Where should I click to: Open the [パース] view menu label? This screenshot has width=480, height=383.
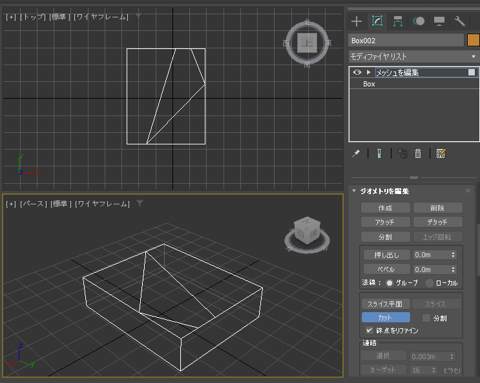(33, 204)
